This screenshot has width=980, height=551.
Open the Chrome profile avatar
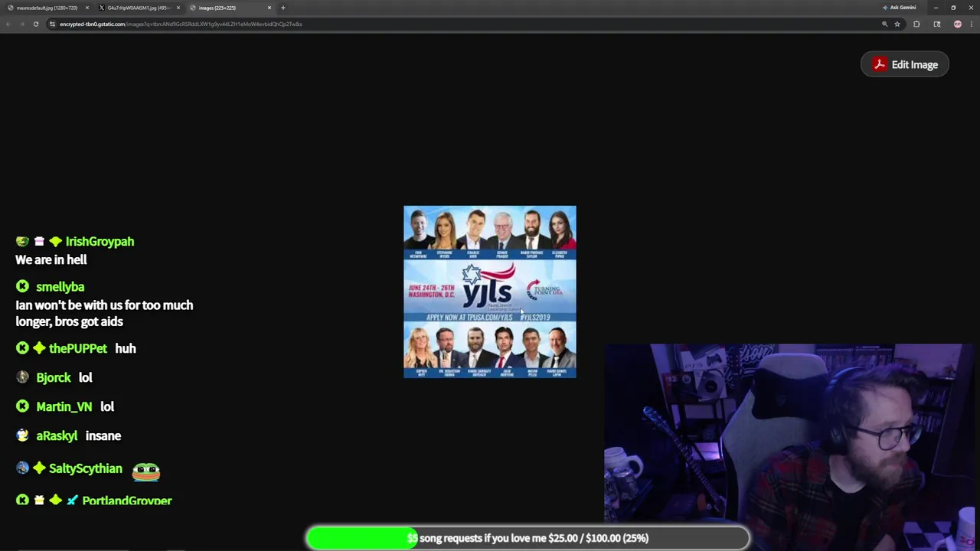[957, 24]
